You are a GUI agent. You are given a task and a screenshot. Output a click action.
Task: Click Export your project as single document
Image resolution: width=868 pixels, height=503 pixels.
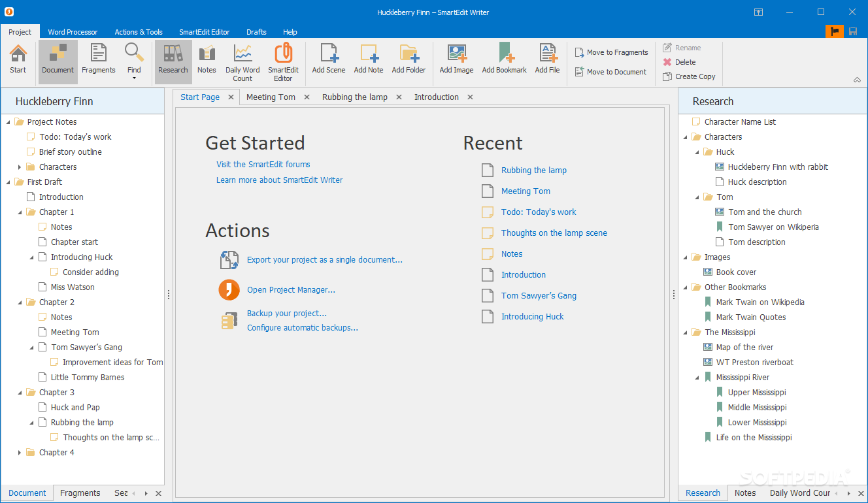[325, 260]
